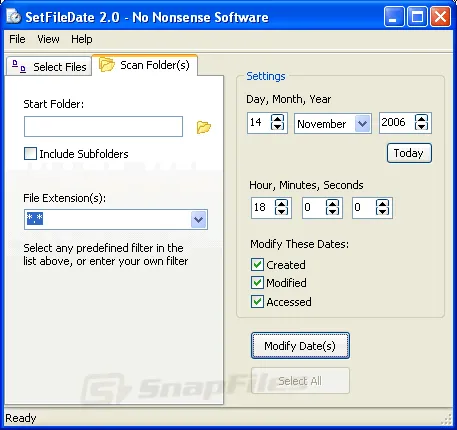
Task: Decrease the minutes spinner value
Action: pos(332,211)
